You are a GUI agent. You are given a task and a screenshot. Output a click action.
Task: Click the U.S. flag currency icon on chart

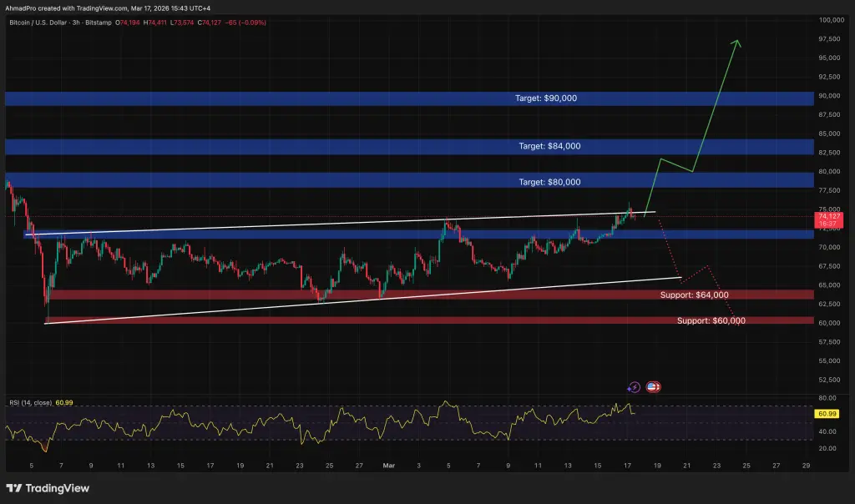click(652, 386)
